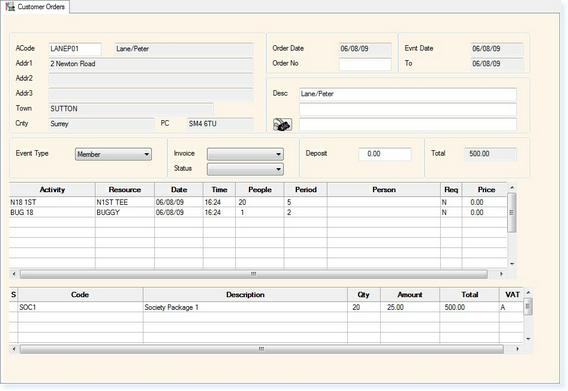Click the Resource column header
Screen dimensions: 568x391
pyautogui.click(x=125, y=190)
